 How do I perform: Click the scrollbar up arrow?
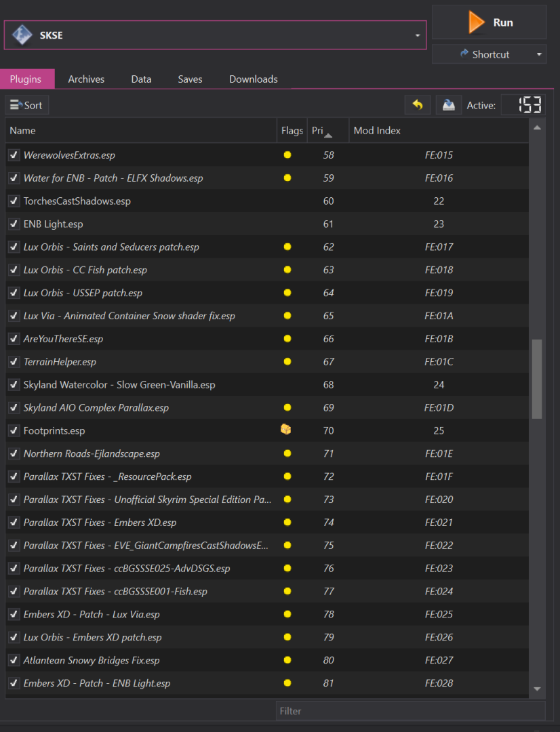(537, 127)
